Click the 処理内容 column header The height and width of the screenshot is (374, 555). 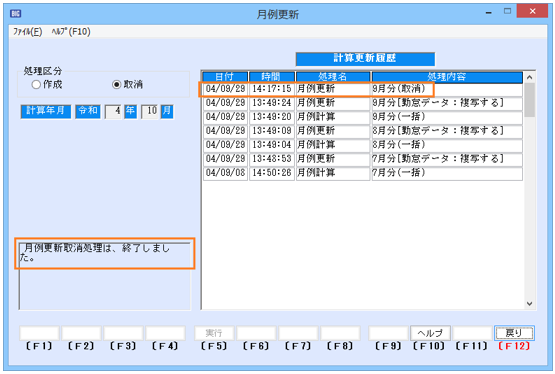point(447,77)
